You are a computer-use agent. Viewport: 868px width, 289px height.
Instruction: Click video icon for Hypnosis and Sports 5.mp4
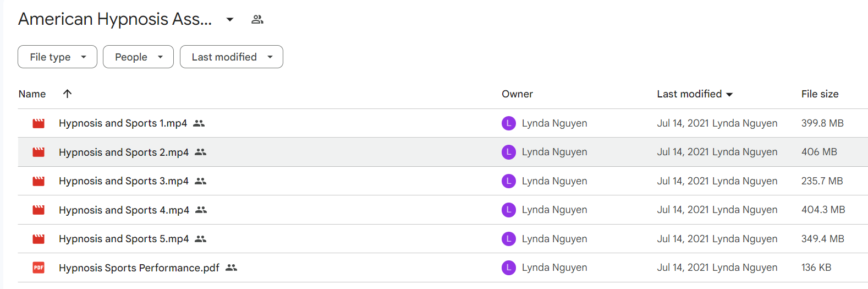pyautogui.click(x=39, y=239)
